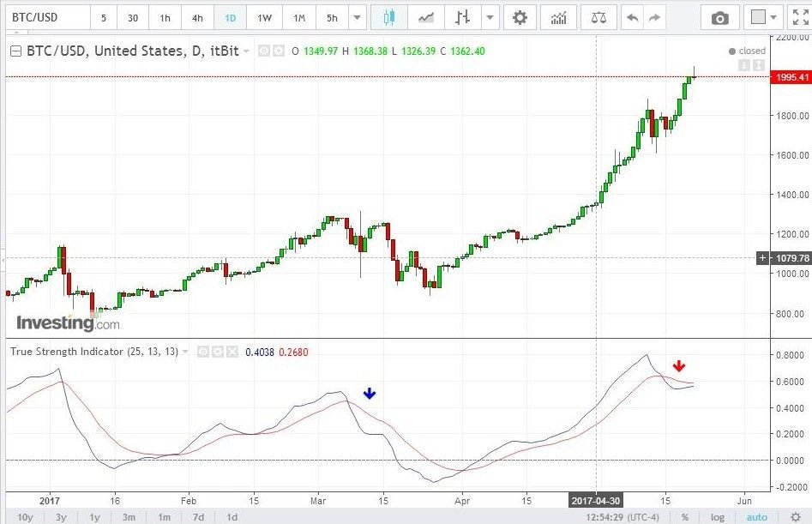This screenshot has height=524, width=812.
Task: Open the more intervals dropdown arrow
Action: [x=357, y=18]
